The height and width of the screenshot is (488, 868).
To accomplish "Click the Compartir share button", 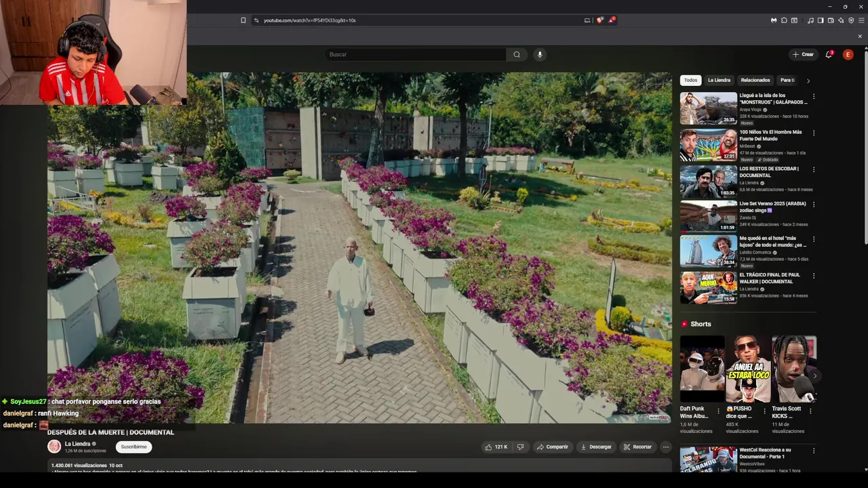I will (552, 447).
